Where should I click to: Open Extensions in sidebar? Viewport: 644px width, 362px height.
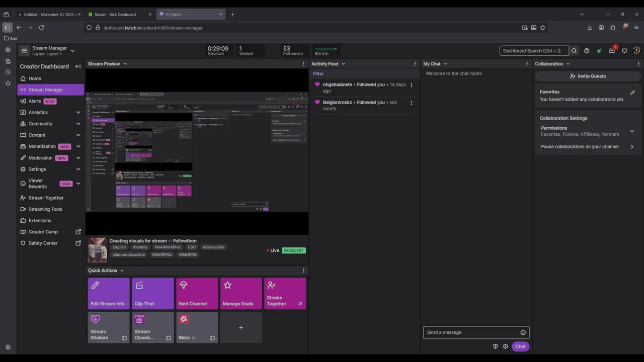(x=50, y=221)
